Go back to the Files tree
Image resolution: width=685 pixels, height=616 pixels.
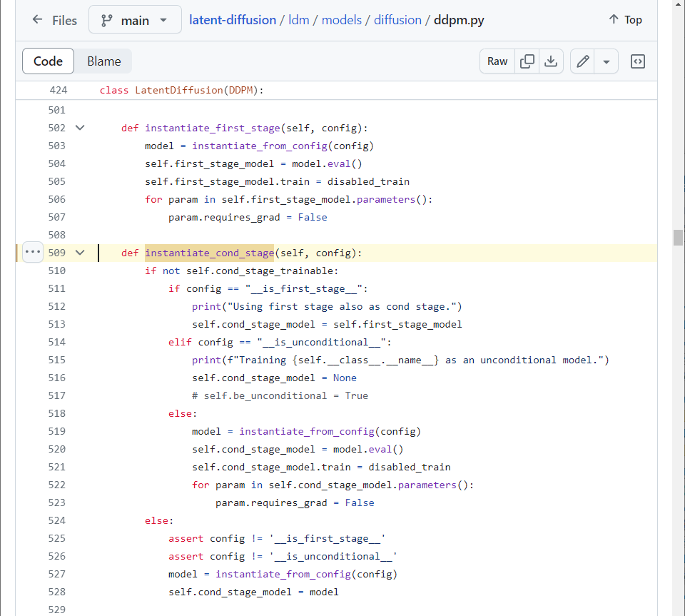pos(54,20)
